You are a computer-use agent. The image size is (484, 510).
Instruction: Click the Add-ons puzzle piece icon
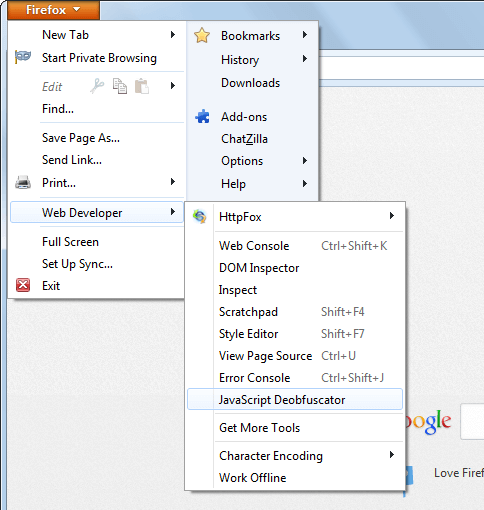coord(202,117)
